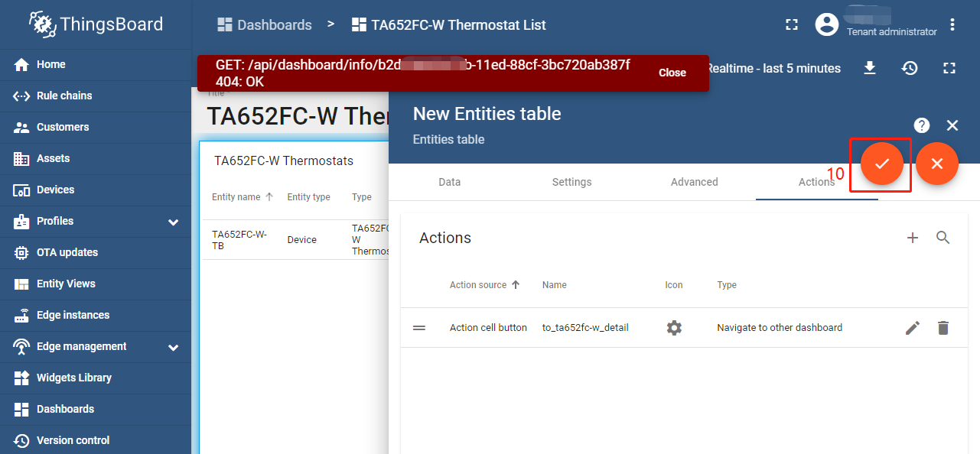The image size is (980, 454).
Task: Click TA652FC-W Thermostat List breadcrumb
Action: coord(449,24)
